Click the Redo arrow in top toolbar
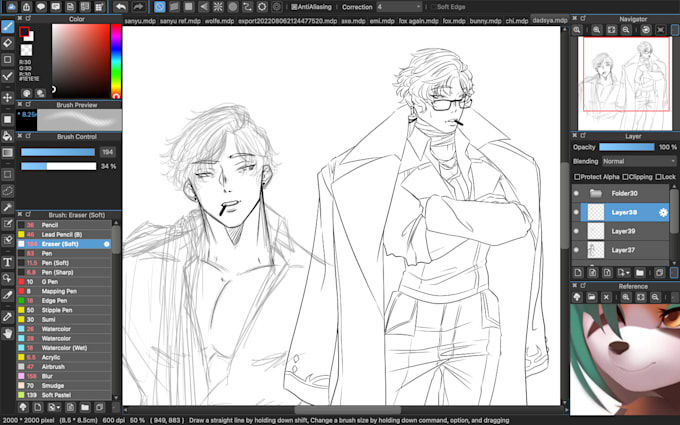Image resolution: width=680 pixels, height=425 pixels. (140, 6)
